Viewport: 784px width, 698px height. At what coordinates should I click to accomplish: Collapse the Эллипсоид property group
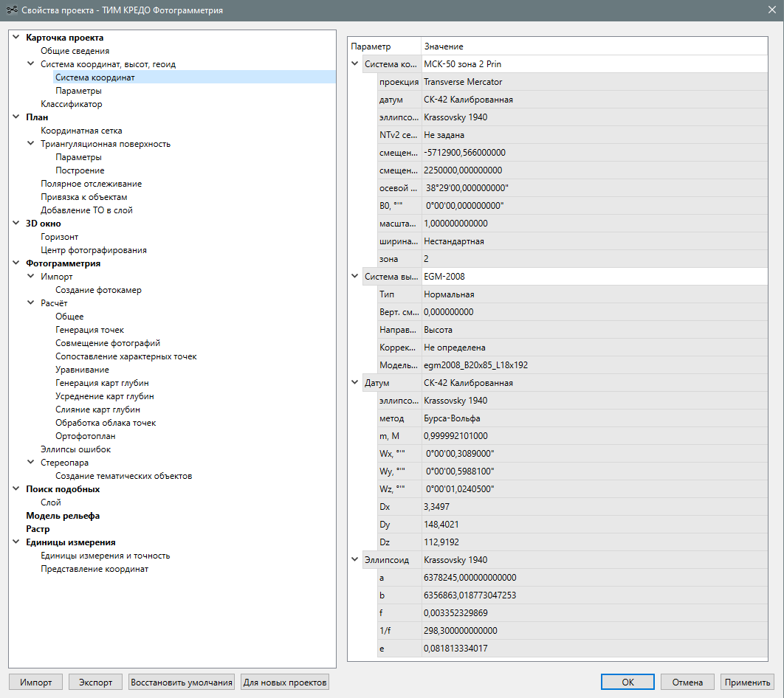point(354,560)
